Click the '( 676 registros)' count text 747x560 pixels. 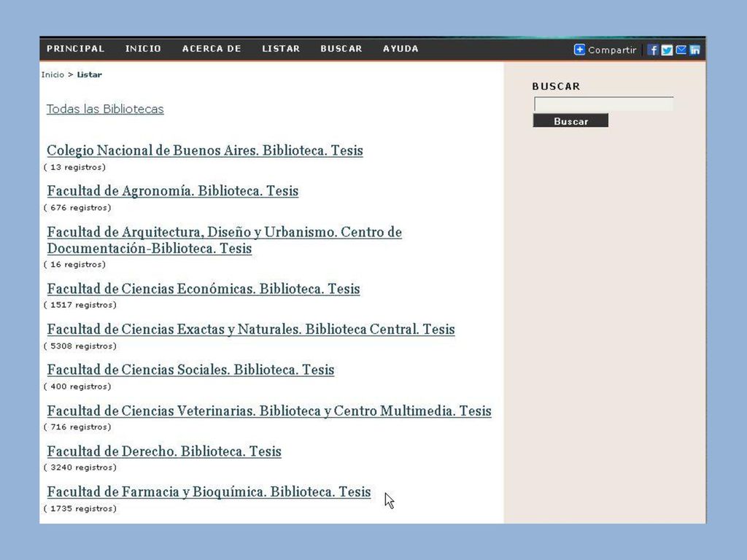pyautogui.click(x=77, y=208)
